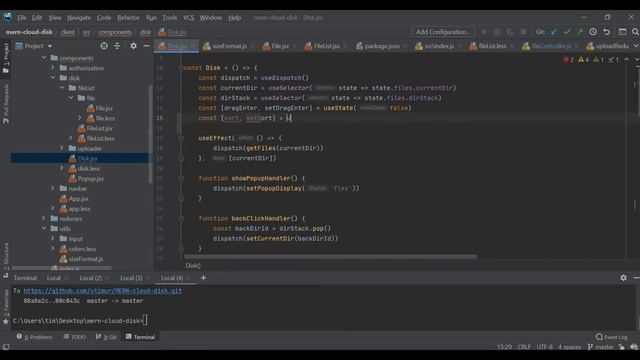Screen dimensions: 640x360
Task: Click the Git commit checkmark icon
Action: click(567, 32)
